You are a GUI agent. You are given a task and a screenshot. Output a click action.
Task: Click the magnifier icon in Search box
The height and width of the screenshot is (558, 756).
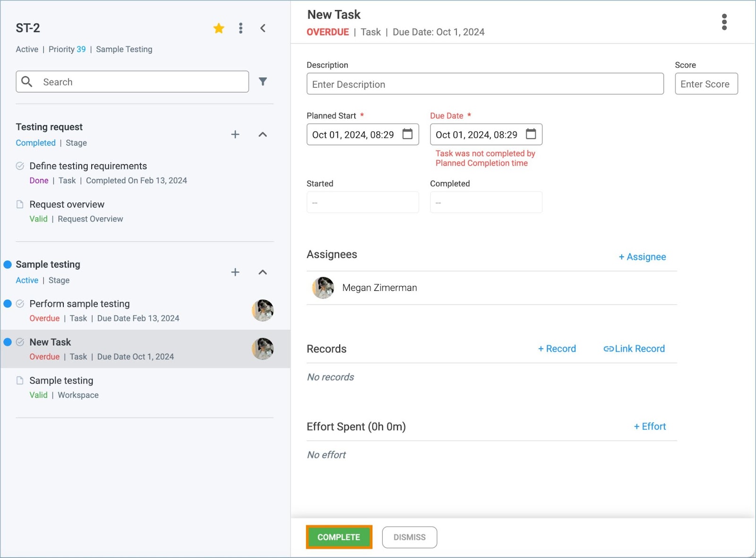27,82
